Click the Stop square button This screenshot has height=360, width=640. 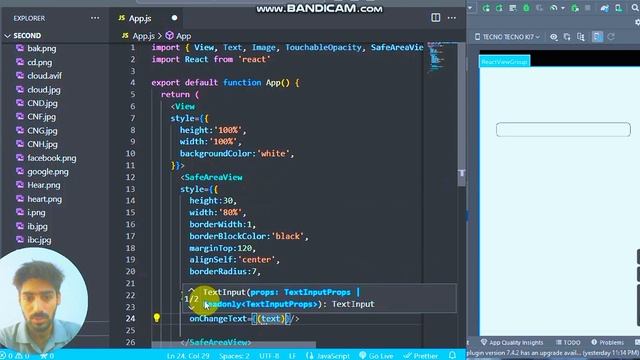[588, 8]
